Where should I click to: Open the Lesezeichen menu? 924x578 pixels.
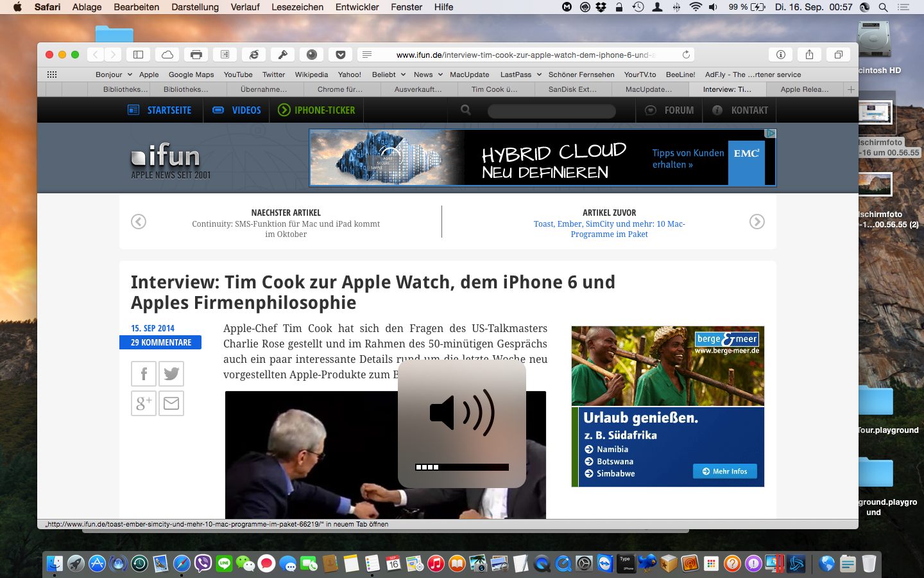click(x=297, y=7)
